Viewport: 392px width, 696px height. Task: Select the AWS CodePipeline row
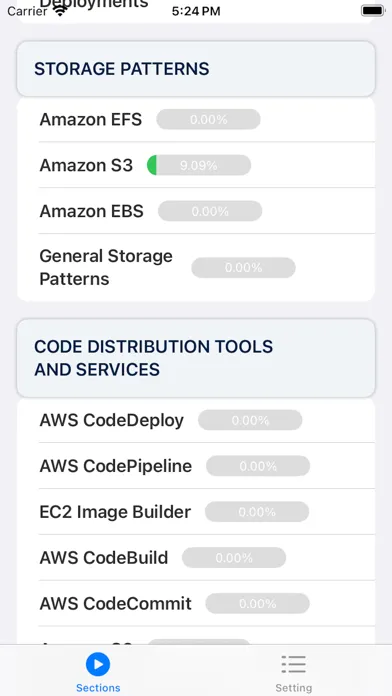tap(196, 466)
